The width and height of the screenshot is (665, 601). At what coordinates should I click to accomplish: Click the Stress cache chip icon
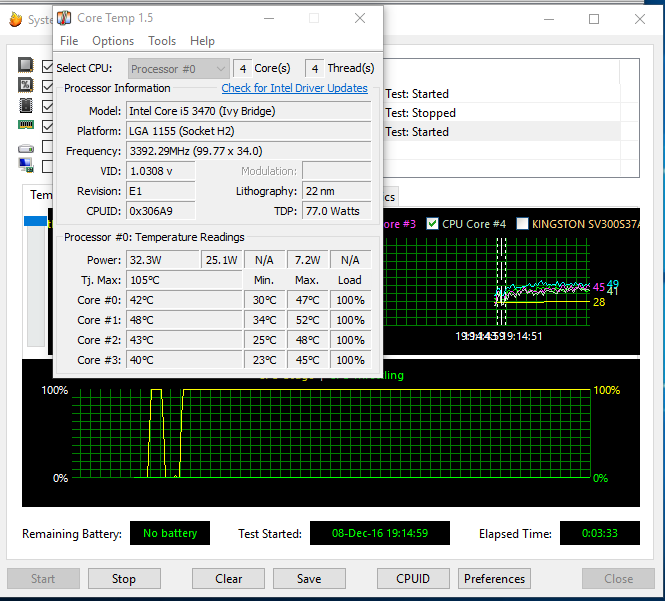(25, 105)
